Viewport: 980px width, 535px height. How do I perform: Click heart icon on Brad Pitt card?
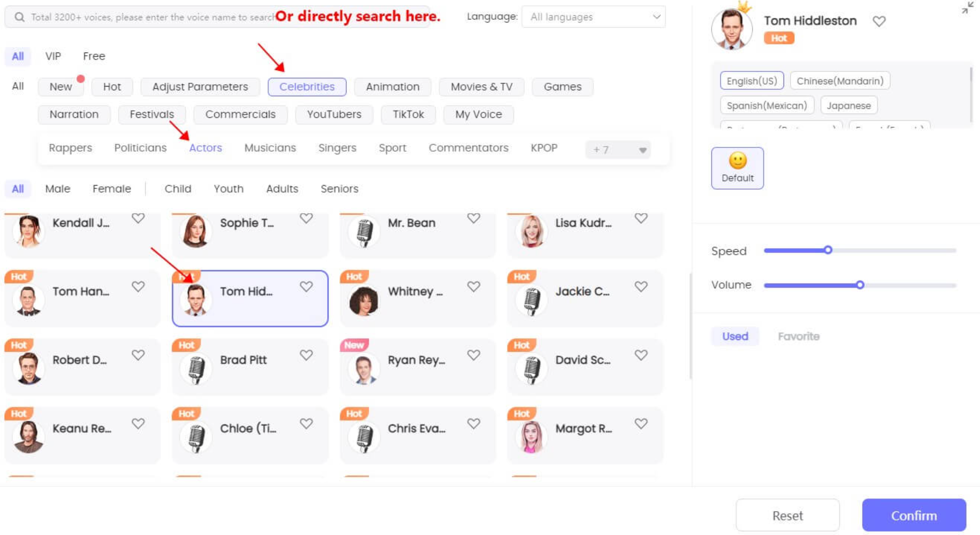pyautogui.click(x=306, y=355)
